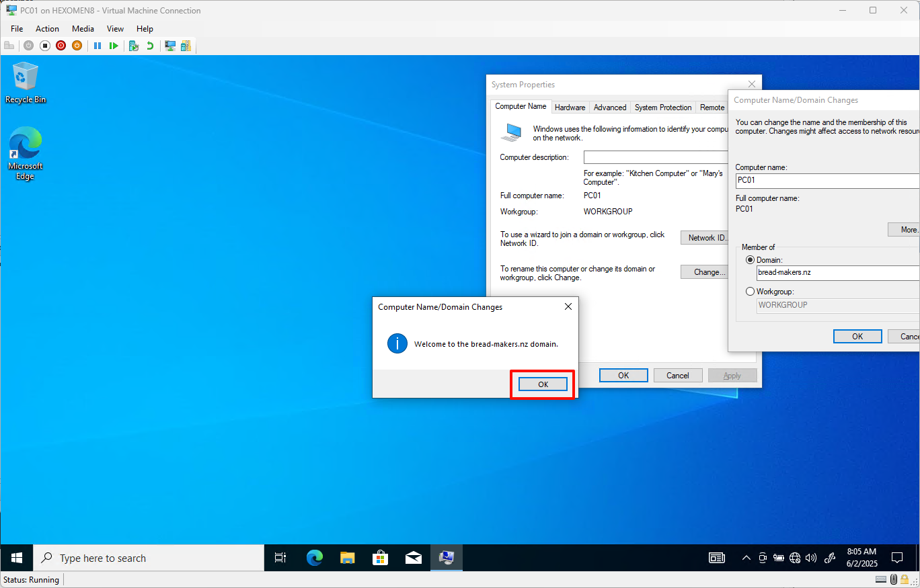Open Microsoft Store from the taskbar
The image size is (920, 588).
point(380,558)
